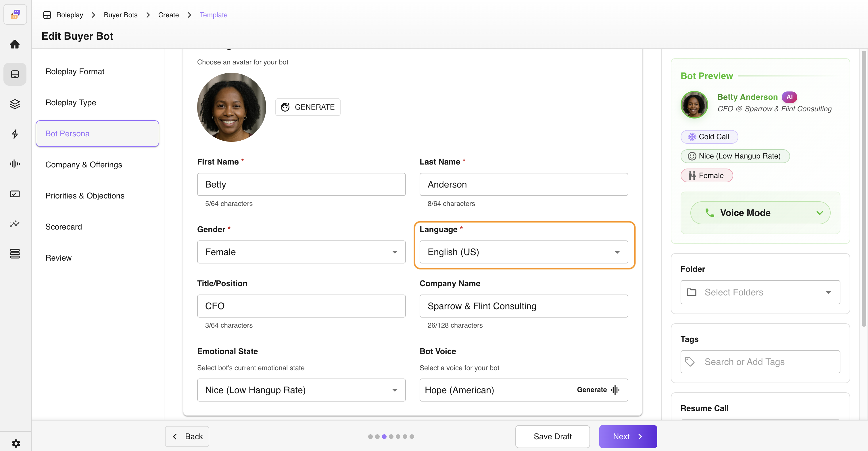The image size is (868, 451).
Task: Click the GENERATE avatar button
Action: [x=308, y=107]
